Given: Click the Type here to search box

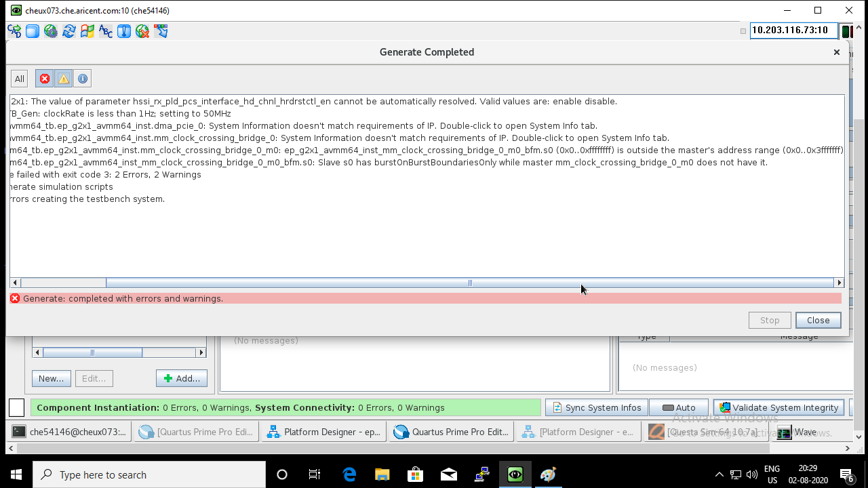Looking at the screenshot, I should pos(149,474).
